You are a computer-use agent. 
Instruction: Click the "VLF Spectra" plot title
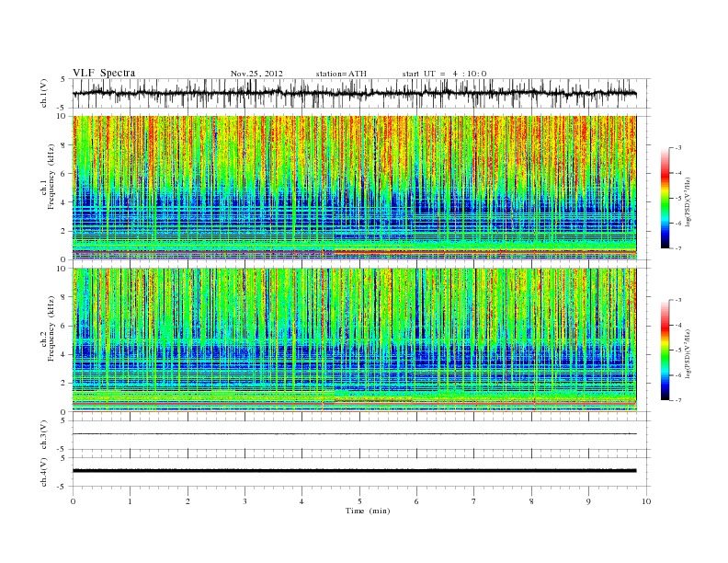(104, 73)
